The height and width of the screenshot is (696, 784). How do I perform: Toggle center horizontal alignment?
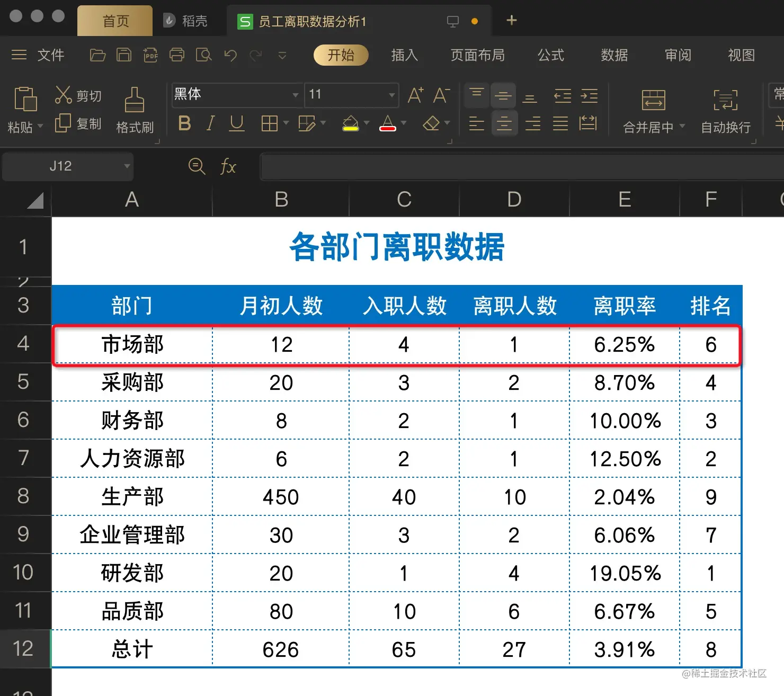(504, 123)
